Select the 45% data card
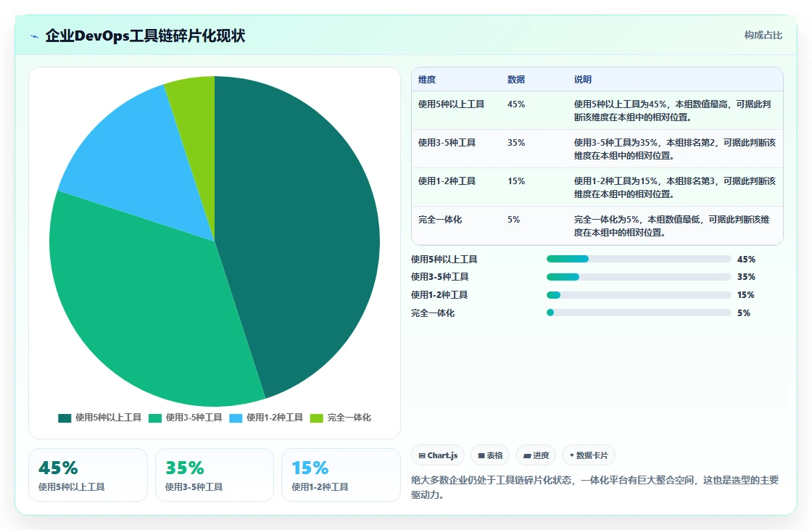This screenshot has height=530, width=812. tap(88, 475)
